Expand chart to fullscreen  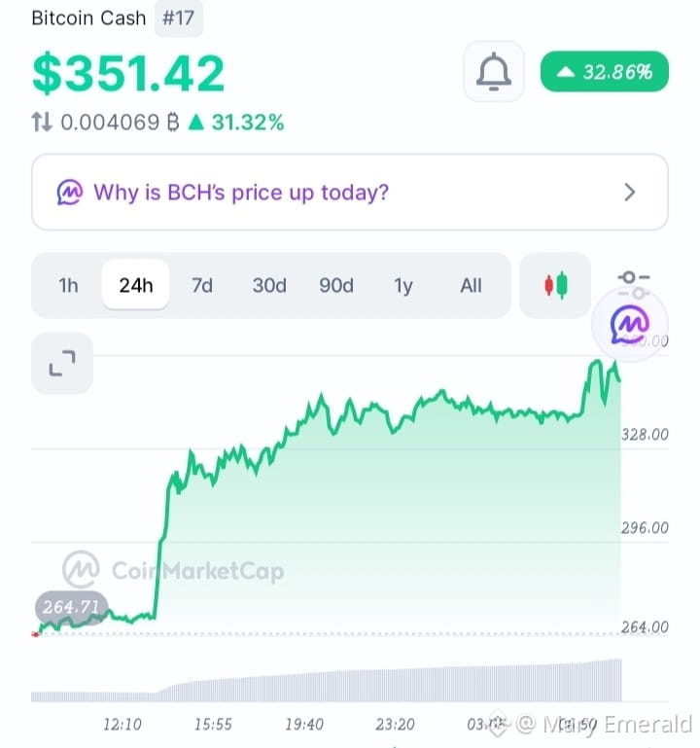(62, 363)
